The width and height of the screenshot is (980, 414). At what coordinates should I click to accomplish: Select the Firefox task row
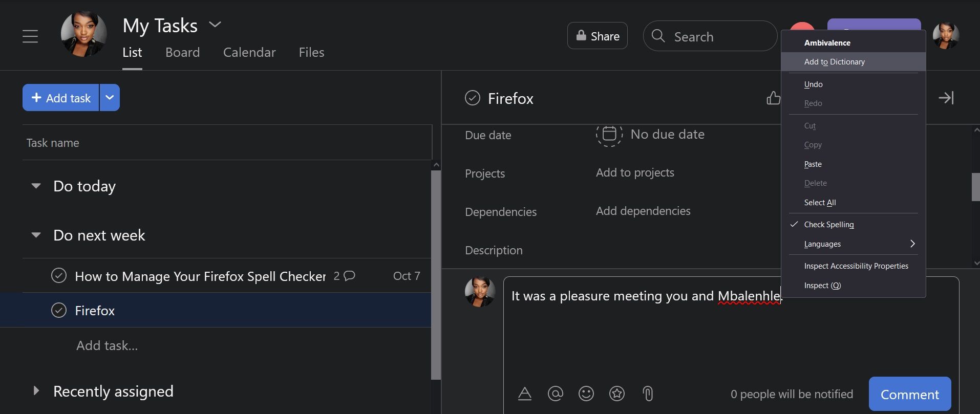pyautogui.click(x=216, y=310)
